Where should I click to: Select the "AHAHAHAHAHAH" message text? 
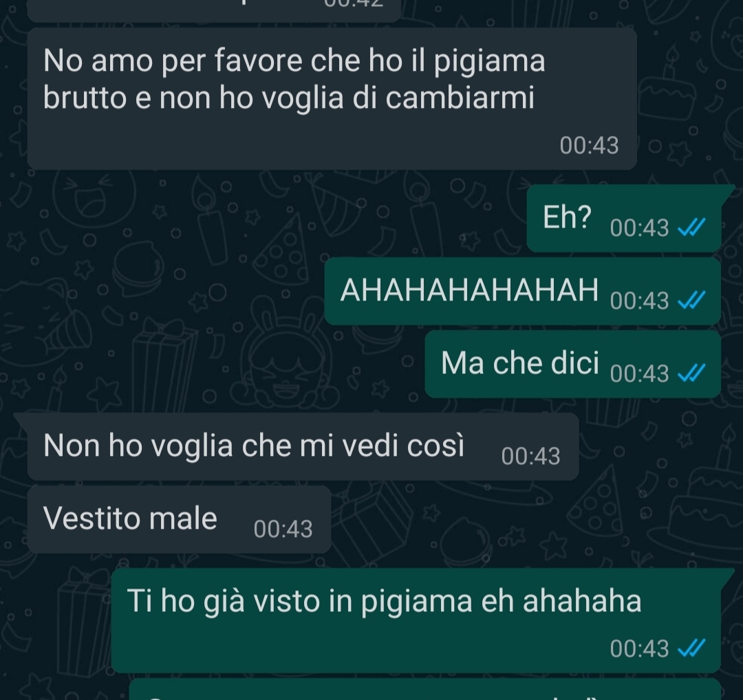[469, 289]
